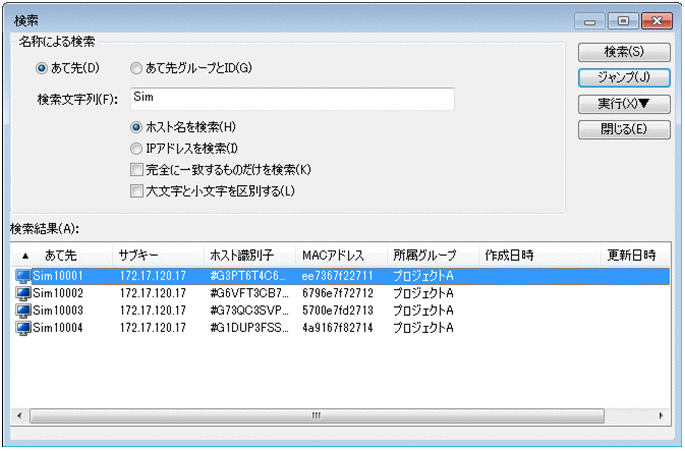Click host identifier #G3PT6T4C6...
The image size is (685, 451).
click(249, 276)
